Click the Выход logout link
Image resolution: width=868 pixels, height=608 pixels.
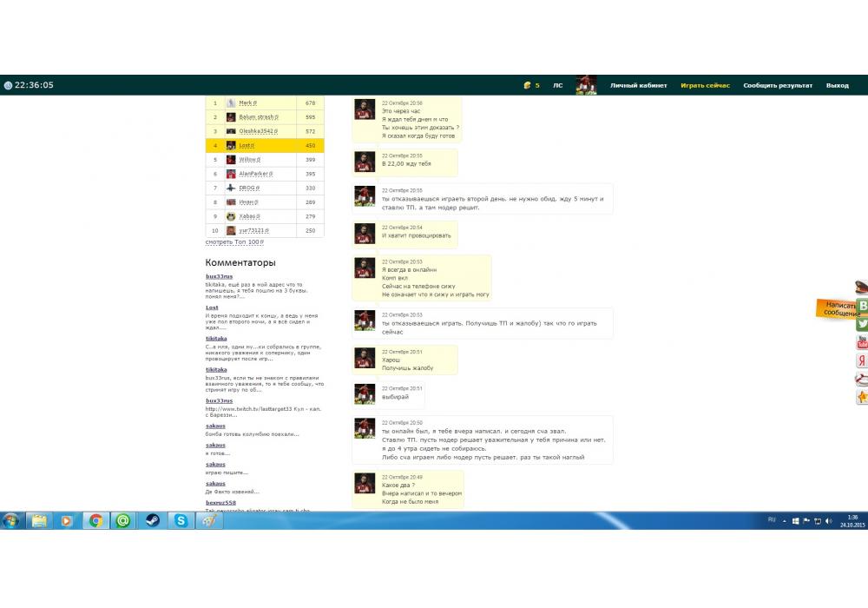click(837, 85)
